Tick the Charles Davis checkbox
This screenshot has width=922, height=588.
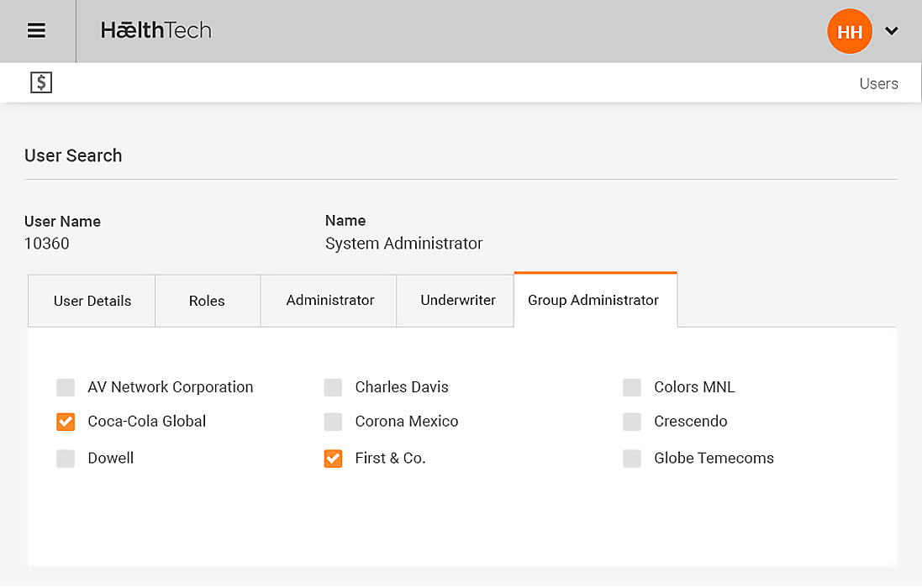[x=333, y=387]
